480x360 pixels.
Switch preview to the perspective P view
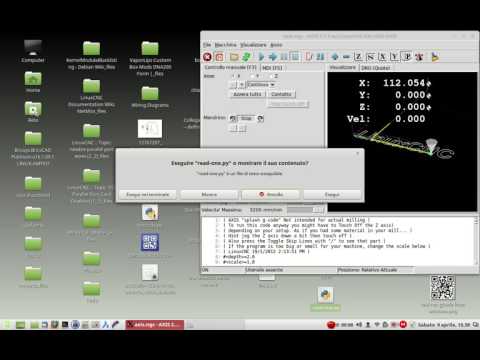[407, 57]
